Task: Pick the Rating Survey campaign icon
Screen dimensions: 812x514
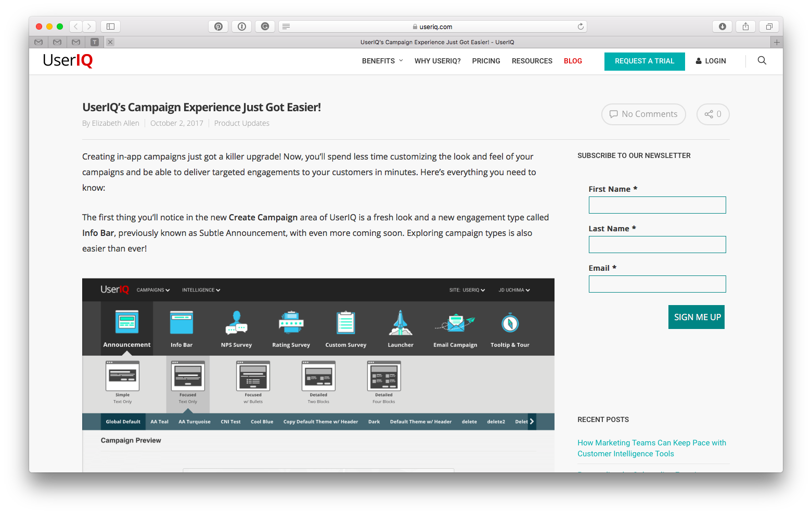Action: [291, 322]
